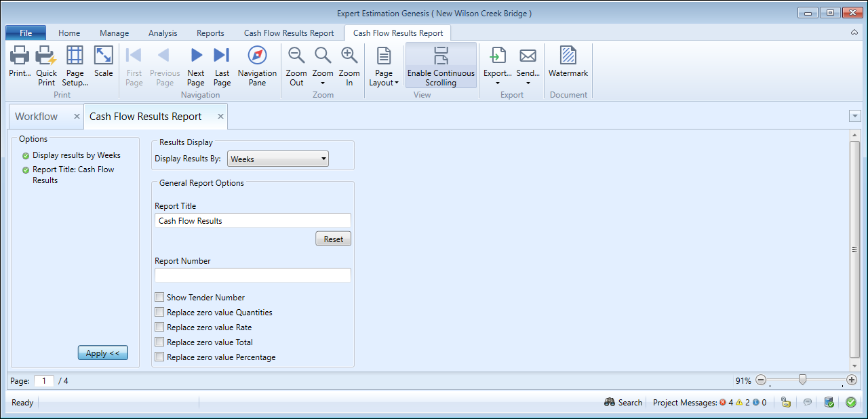Screen dimensions: 868x419
Task: Open the Navigation Pane
Action: 257,57
